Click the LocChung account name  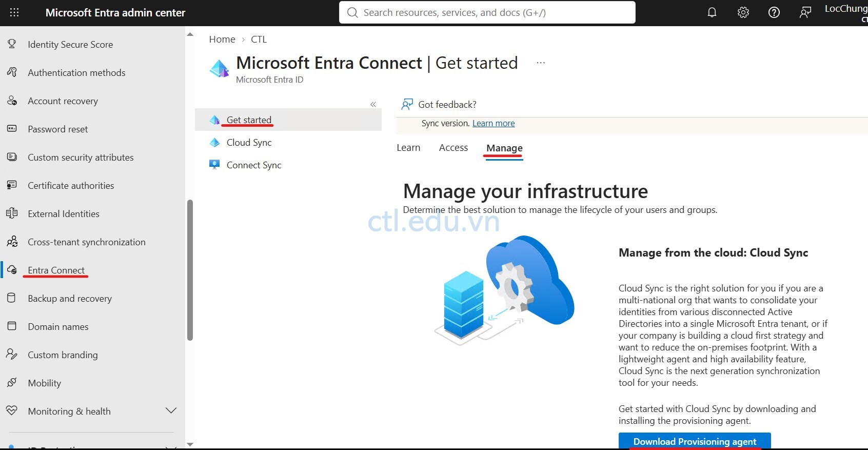(846, 9)
